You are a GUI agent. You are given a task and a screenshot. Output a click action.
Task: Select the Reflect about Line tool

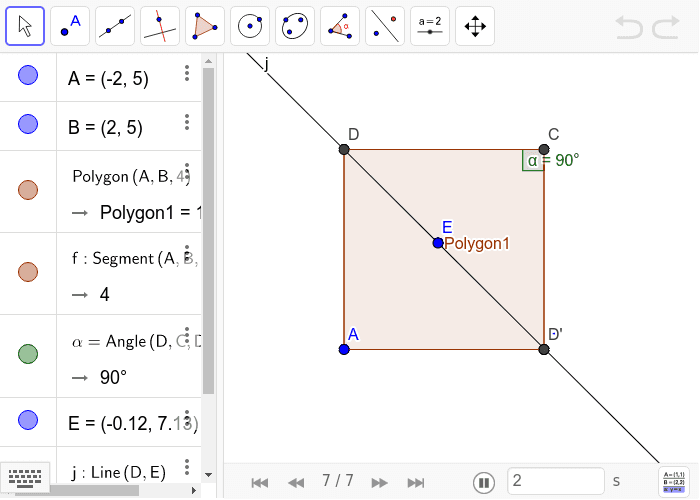385,26
